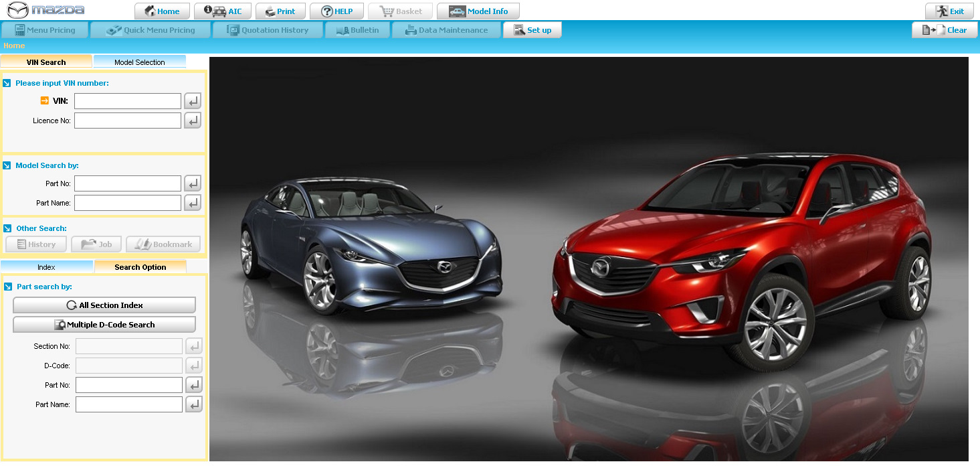
Task: Go to Home via top toolbar button
Action: tap(163, 11)
